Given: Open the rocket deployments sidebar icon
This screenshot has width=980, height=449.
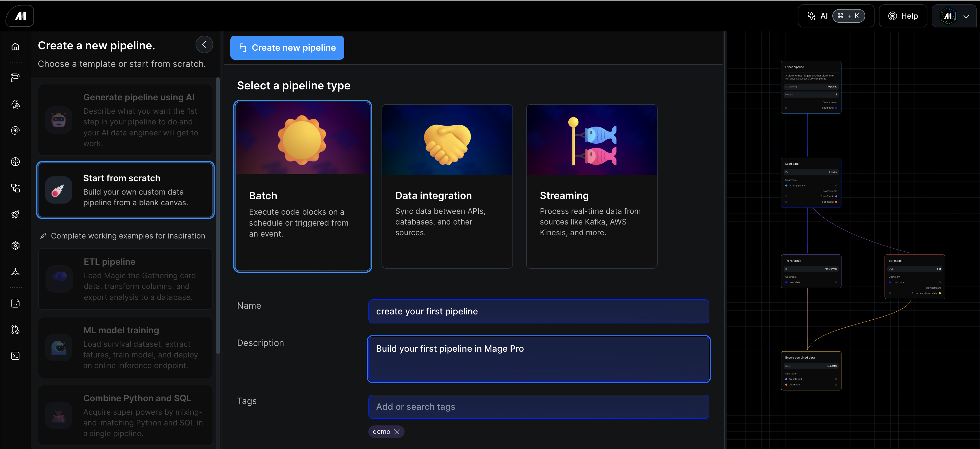Looking at the screenshot, I should [x=15, y=214].
